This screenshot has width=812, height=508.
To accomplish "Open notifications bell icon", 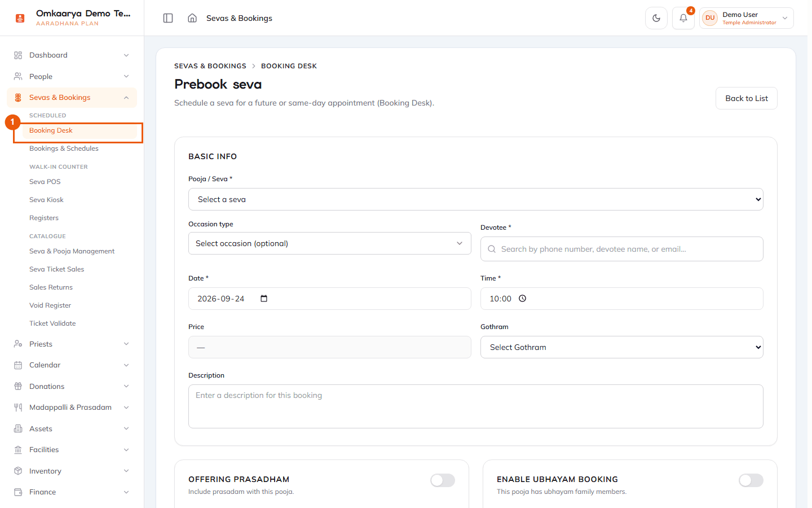I will (x=683, y=18).
